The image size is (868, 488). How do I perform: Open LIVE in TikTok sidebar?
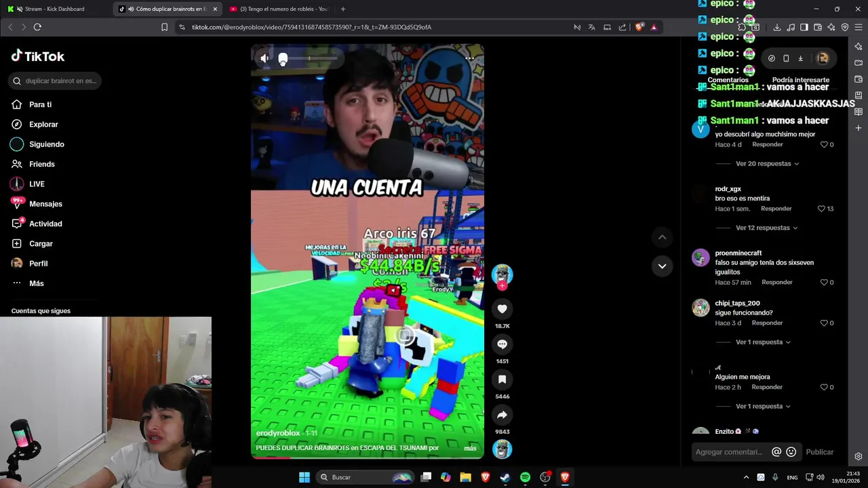click(x=37, y=184)
